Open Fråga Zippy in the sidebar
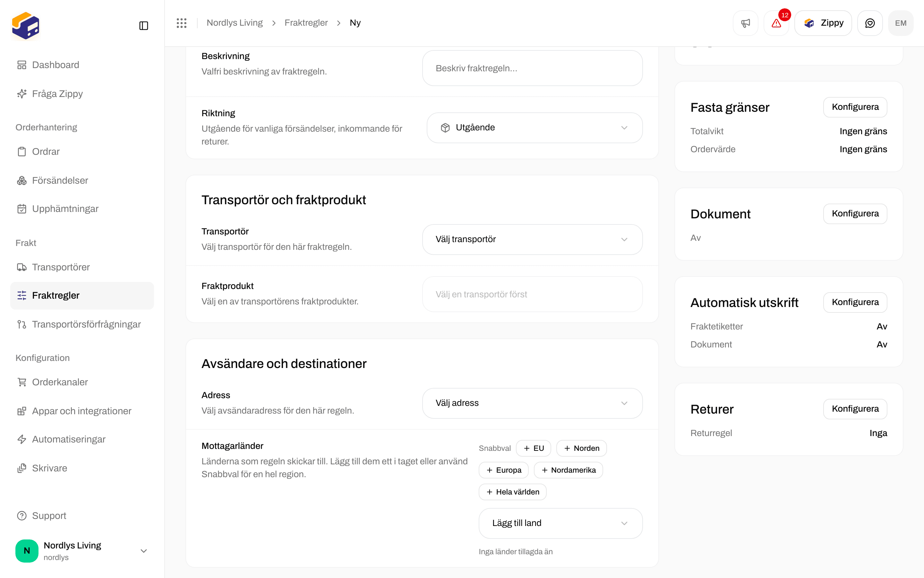The width and height of the screenshot is (924, 578). click(82, 94)
